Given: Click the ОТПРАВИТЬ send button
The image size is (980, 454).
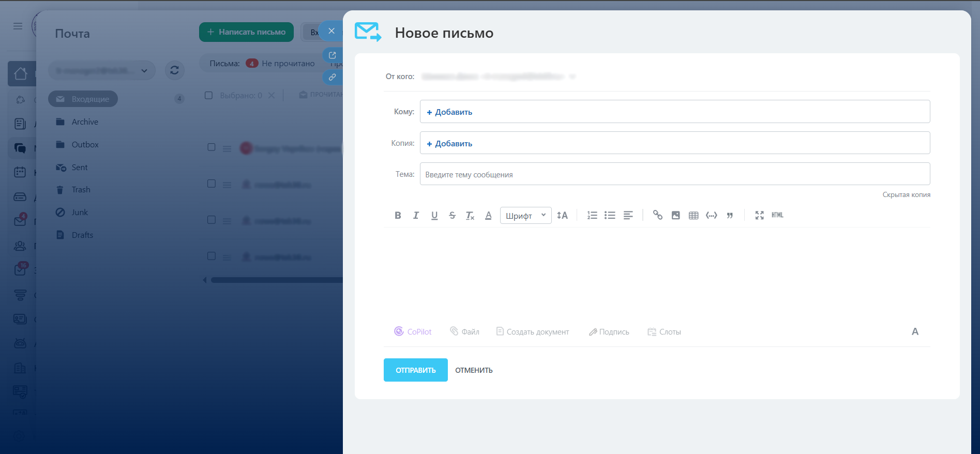Looking at the screenshot, I should pyautogui.click(x=415, y=370).
